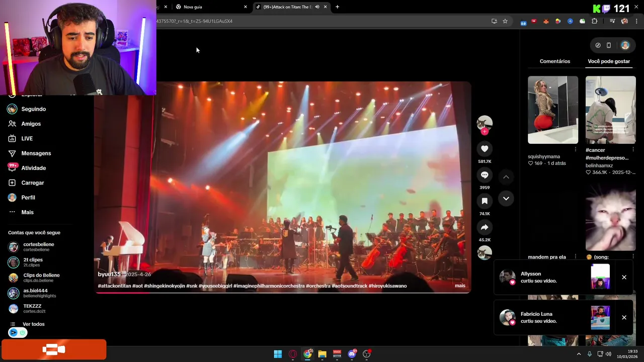Follow creator via red plus badge
Screen dimensions: 644x362
pos(485,132)
